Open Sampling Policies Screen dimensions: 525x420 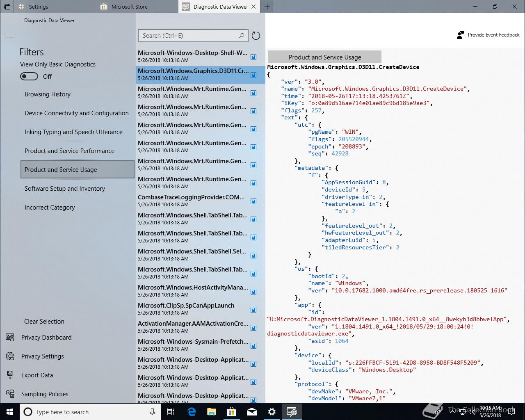tap(45, 394)
